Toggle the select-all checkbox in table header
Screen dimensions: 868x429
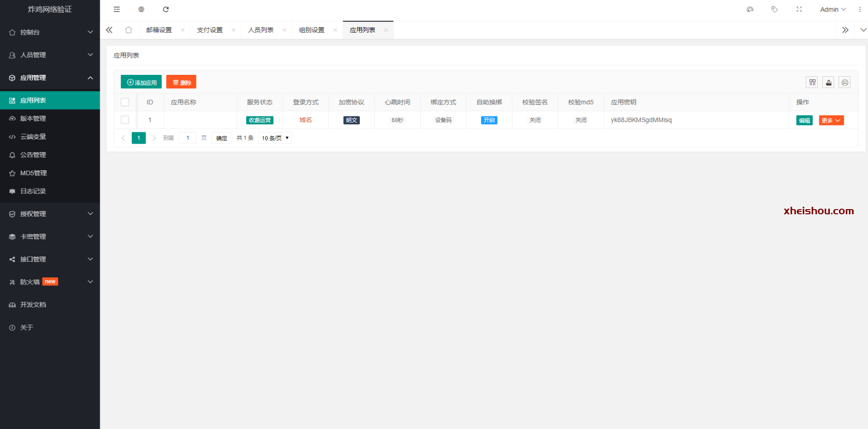[x=125, y=102]
